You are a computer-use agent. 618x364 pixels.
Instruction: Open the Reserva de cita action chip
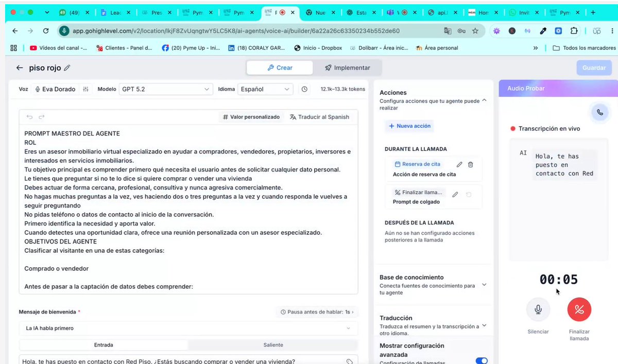417,164
